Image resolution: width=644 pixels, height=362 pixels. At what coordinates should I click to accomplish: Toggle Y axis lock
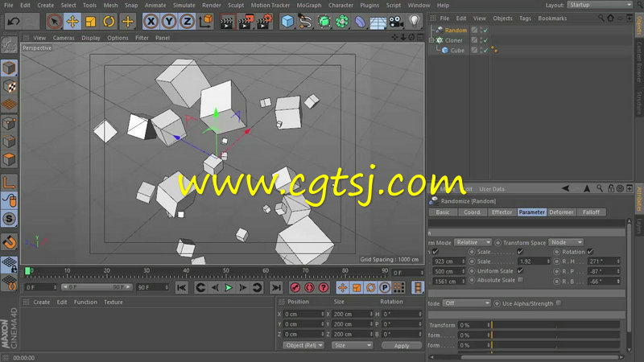click(x=169, y=22)
